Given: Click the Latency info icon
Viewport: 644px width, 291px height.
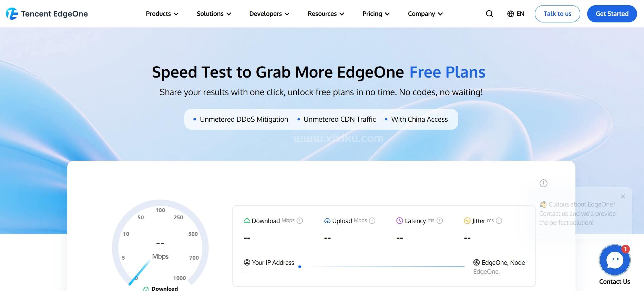Looking at the screenshot, I should click(x=440, y=221).
